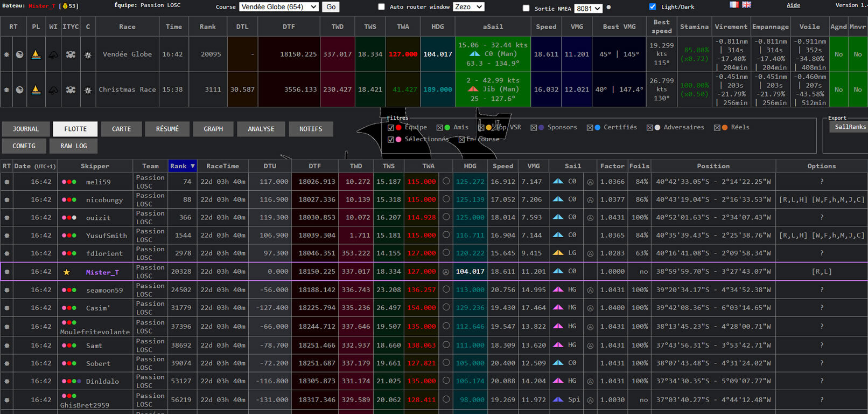
Task: Click the SailRanks export button
Action: pyautogui.click(x=850, y=127)
